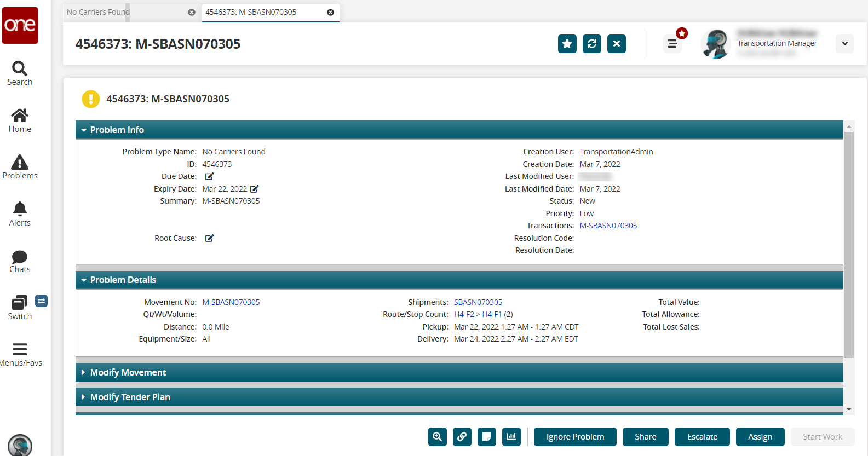Close the 4546373: M-SBASN070305 tab
868x456 pixels.
tap(331, 12)
